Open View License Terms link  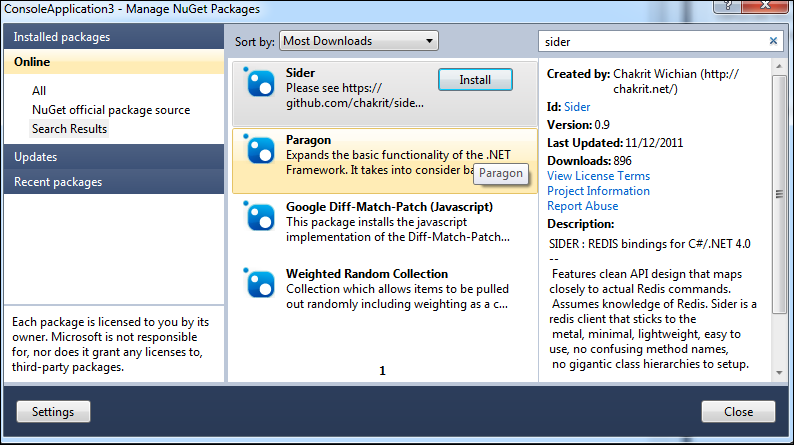pyautogui.click(x=599, y=176)
